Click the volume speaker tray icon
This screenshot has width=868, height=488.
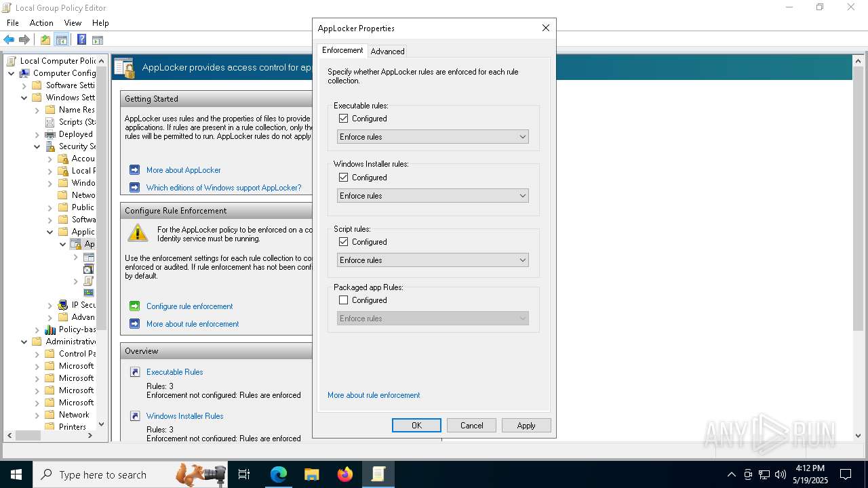[781, 474]
